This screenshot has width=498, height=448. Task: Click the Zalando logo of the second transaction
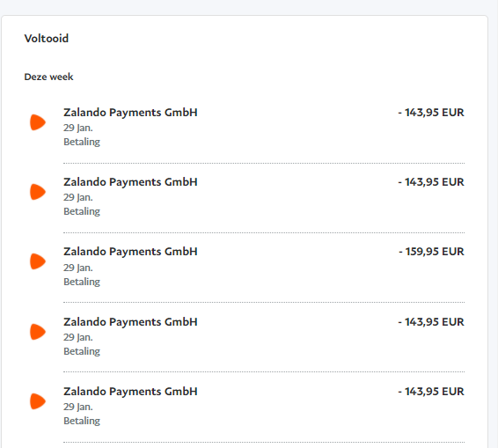pyautogui.click(x=38, y=192)
